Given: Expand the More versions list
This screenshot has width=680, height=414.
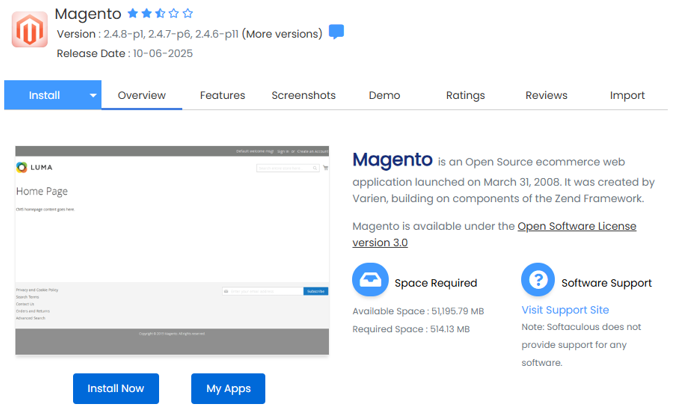Looking at the screenshot, I should point(282,34).
